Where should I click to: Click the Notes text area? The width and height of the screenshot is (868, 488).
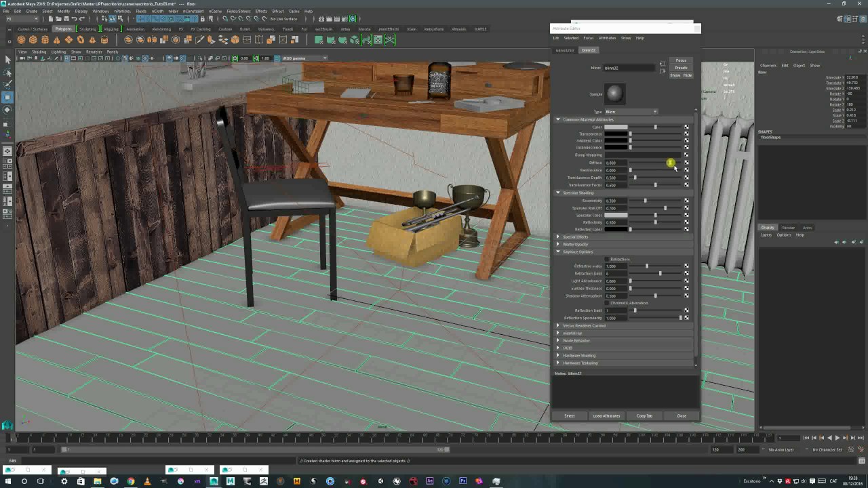pos(625,392)
